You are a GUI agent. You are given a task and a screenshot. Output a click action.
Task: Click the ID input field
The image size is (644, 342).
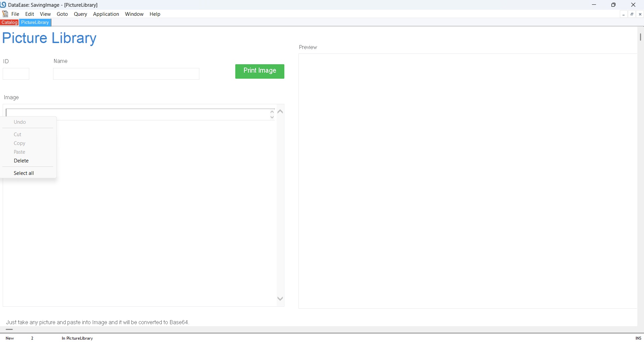click(x=16, y=74)
